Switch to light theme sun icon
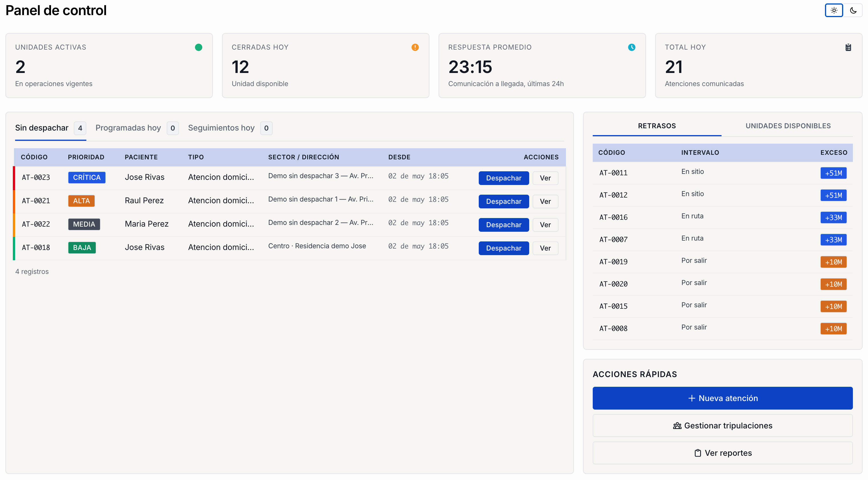 (834, 11)
